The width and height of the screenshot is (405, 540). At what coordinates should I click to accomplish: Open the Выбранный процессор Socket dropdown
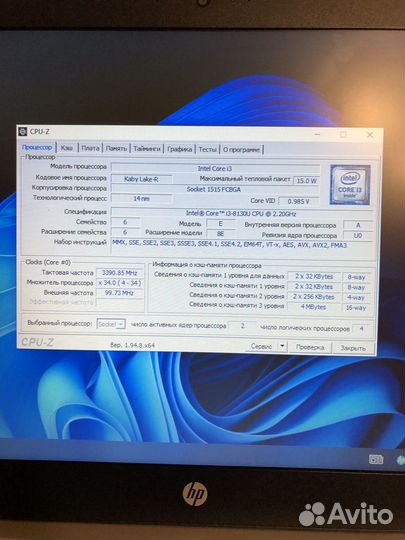click(x=111, y=324)
